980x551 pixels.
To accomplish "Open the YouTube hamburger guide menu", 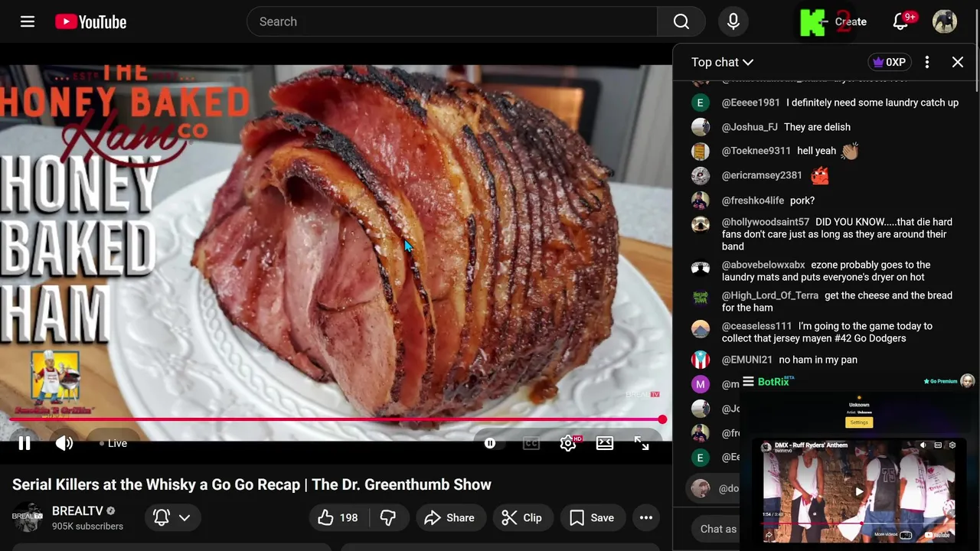I will [28, 21].
